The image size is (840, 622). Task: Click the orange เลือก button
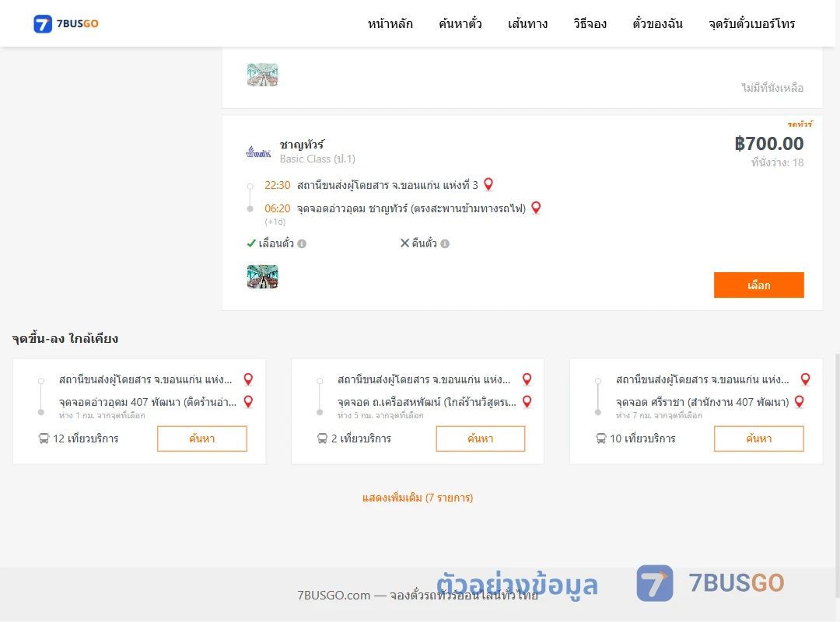pyautogui.click(x=758, y=285)
